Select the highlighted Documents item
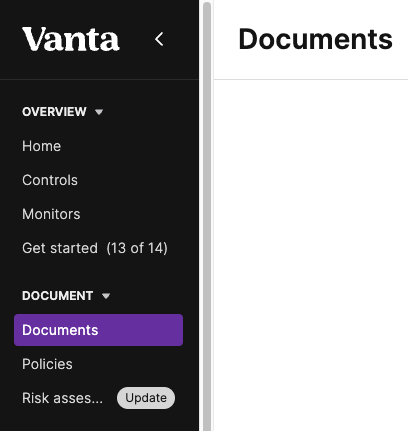The image size is (408, 431). 99,330
